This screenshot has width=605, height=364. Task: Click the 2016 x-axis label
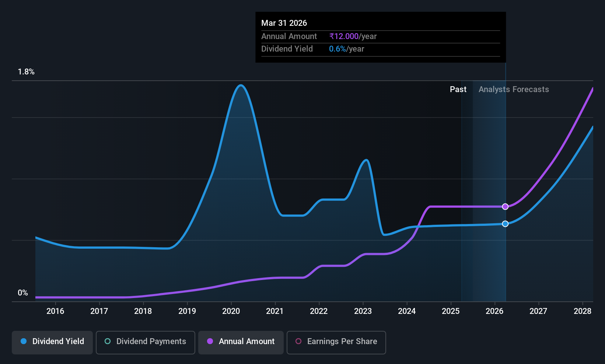55,311
